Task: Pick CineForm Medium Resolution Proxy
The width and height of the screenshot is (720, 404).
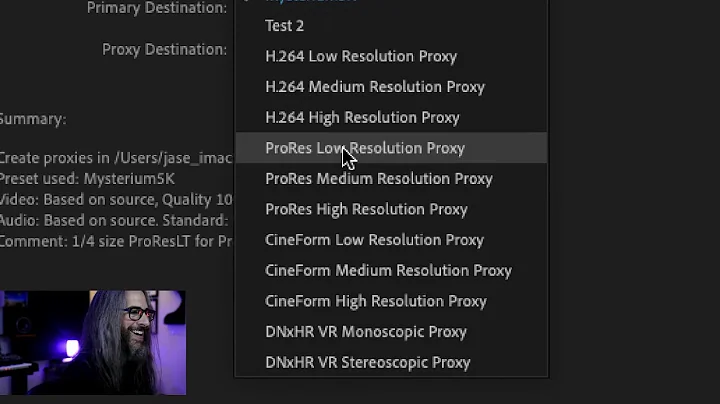Action: click(391, 270)
